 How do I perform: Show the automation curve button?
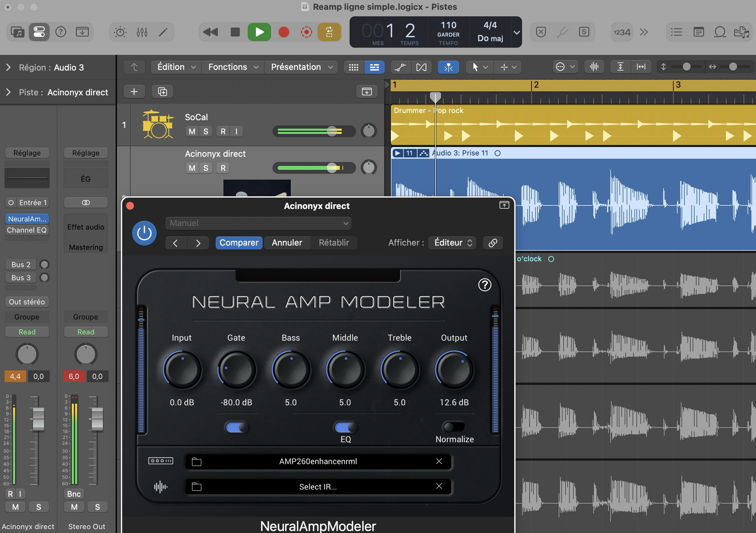coord(400,67)
